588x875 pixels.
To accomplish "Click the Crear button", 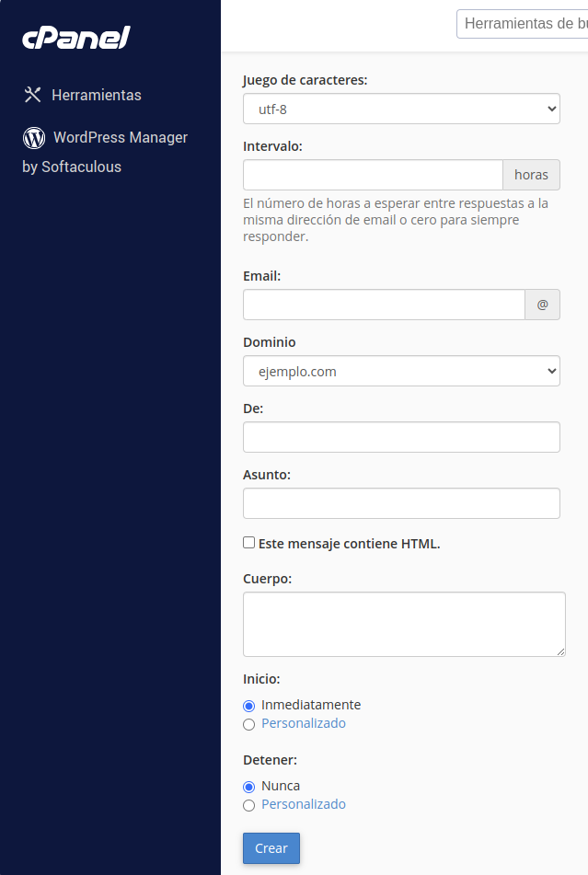I will pos(271,848).
